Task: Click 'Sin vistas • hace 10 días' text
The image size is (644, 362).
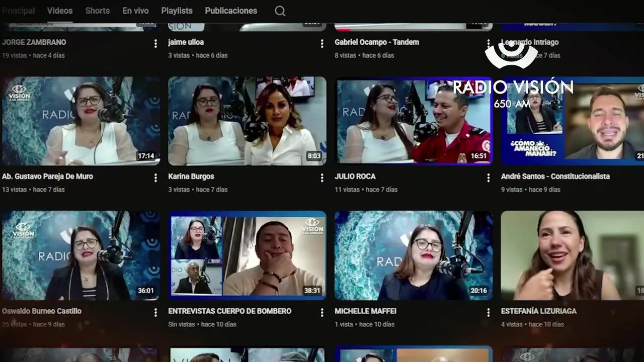Action: (x=202, y=324)
